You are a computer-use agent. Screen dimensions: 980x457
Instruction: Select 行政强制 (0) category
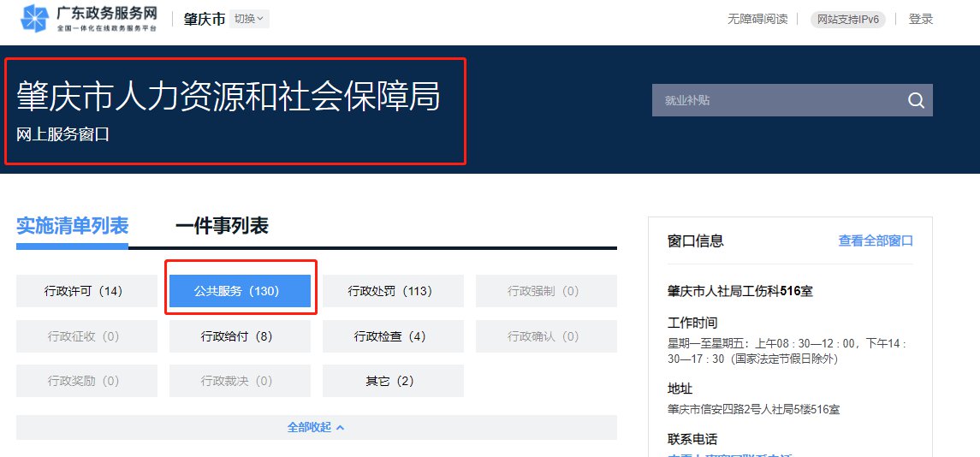[x=546, y=291]
